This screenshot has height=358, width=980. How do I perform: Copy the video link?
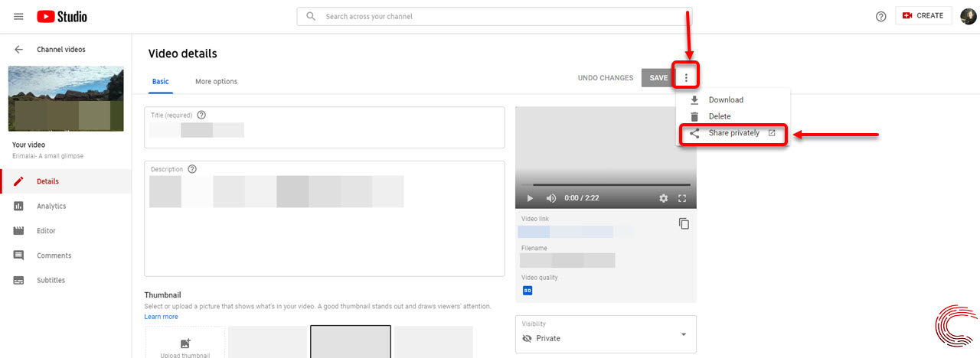[x=684, y=223]
